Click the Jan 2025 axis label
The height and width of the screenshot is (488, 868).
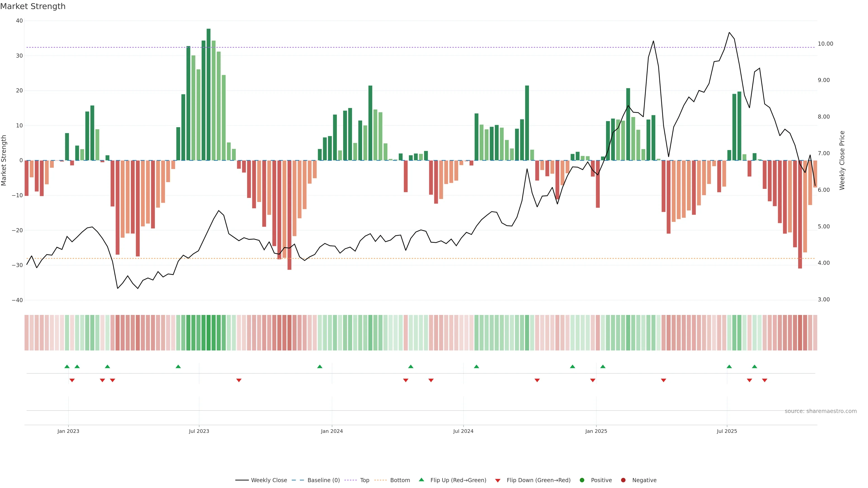point(596,431)
